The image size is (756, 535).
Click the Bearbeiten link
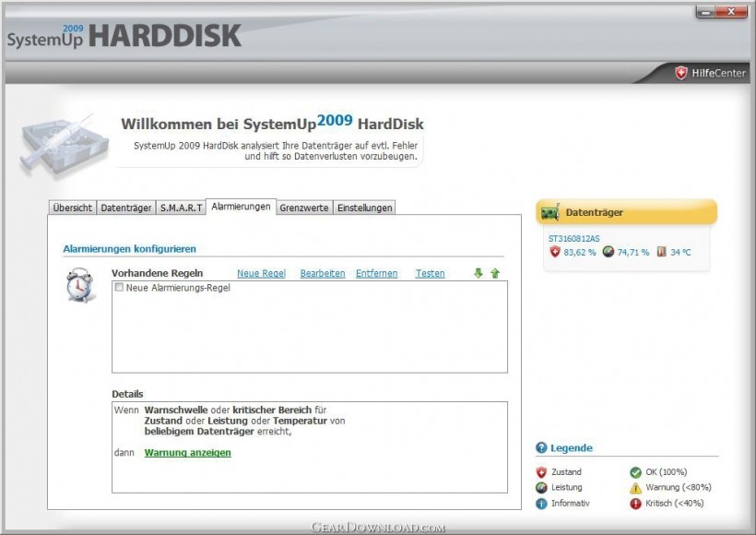323,274
